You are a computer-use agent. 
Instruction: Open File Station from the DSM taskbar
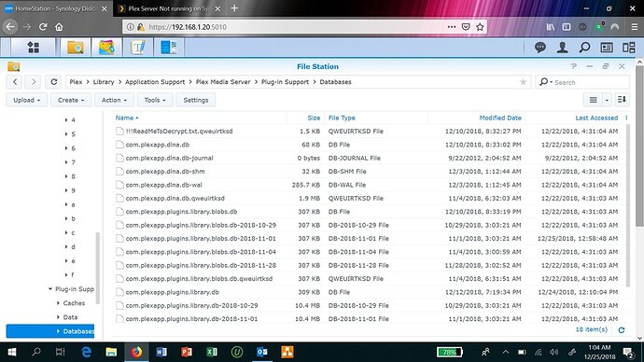[76, 48]
